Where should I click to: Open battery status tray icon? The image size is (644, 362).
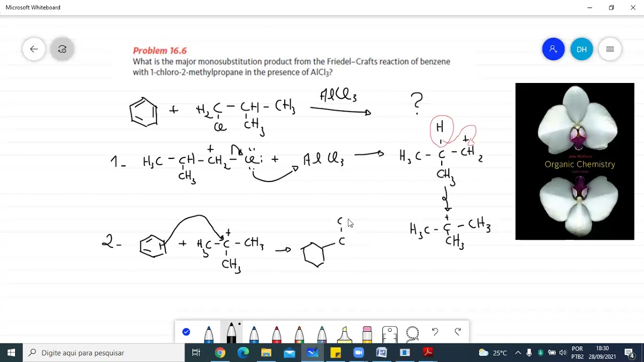point(552,352)
